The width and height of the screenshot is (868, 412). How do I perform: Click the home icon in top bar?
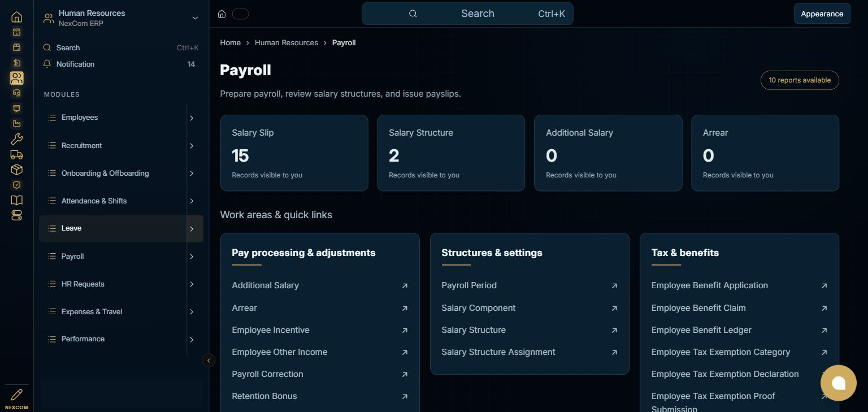click(x=222, y=14)
